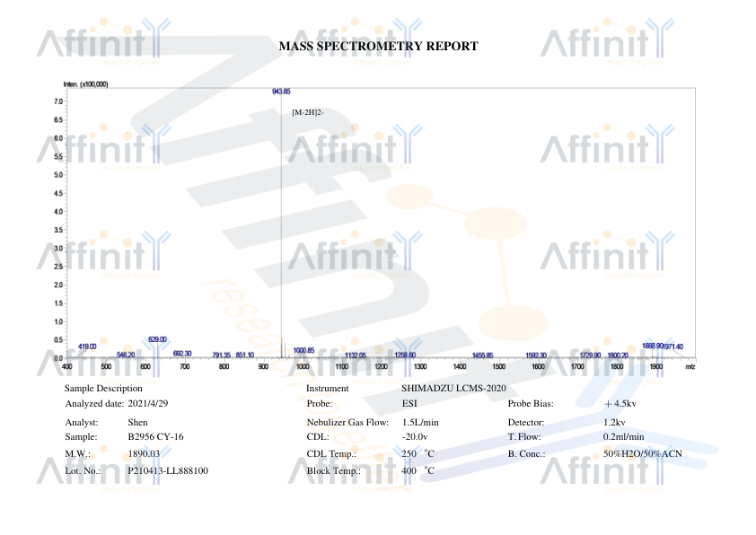Viewport: 756px width, 535px height.
Task: Select the Probe value ESI
Action: (409, 404)
